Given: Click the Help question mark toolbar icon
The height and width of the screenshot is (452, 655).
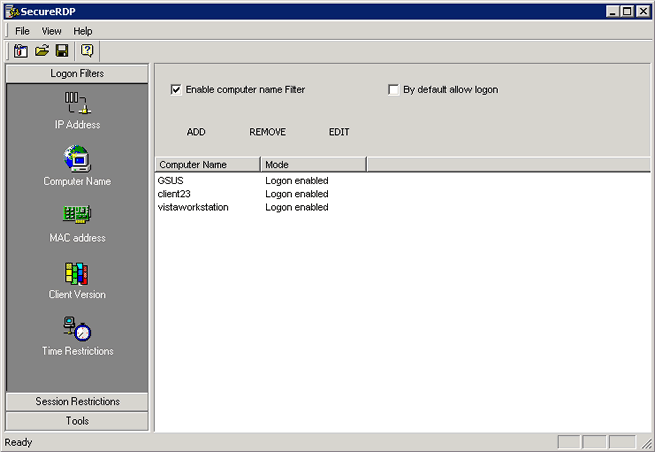Looking at the screenshot, I should [x=87, y=51].
